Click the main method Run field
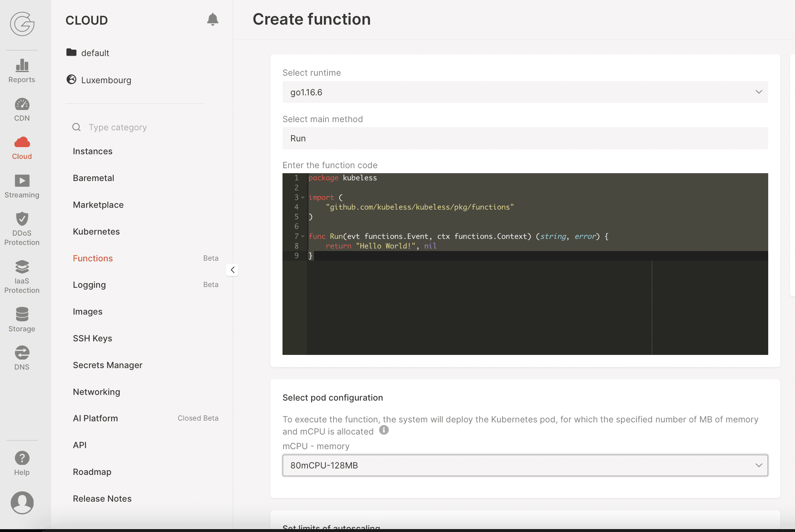Viewport: 795px width, 532px height. (525, 139)
